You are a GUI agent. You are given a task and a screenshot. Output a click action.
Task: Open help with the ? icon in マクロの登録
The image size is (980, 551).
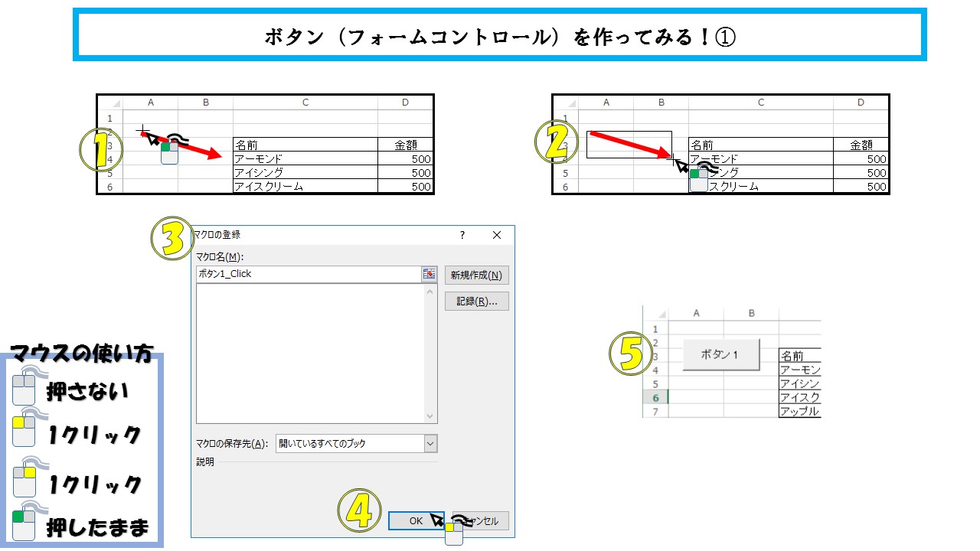462,236
